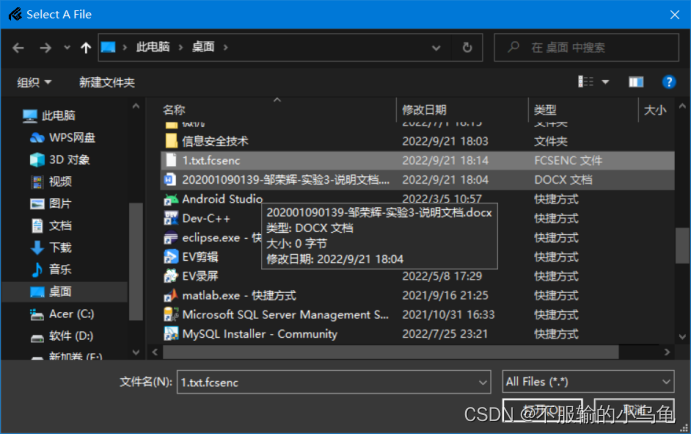This screenshot has width=692, height=434.
Task: Refresh the current folder
Action: (467, 47)
